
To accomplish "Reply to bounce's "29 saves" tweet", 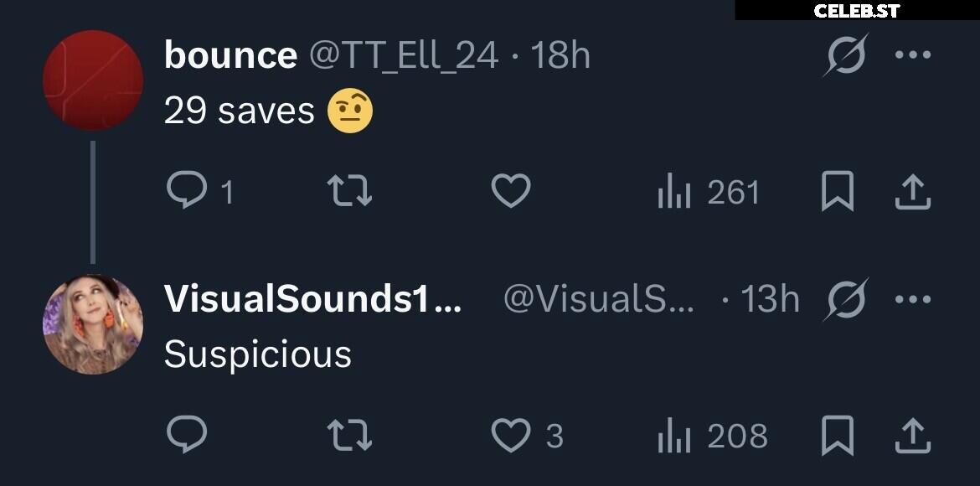I will point(187,190).
